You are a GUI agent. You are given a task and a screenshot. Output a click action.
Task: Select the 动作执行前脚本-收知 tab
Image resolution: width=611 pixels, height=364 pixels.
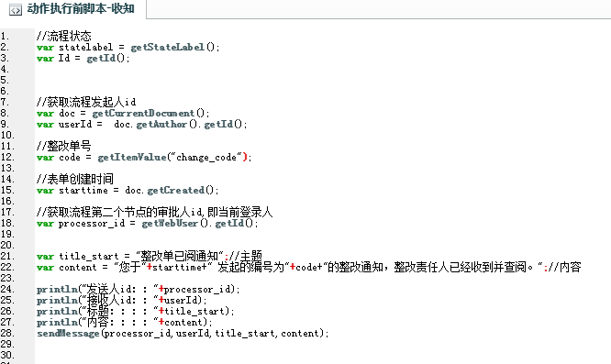click(x=72, y=9)
